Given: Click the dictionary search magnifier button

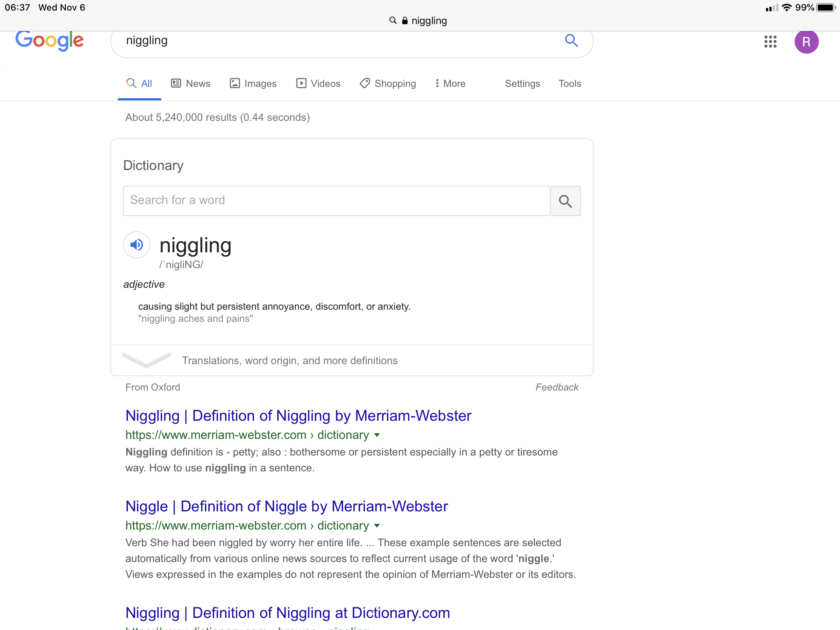Looking at the screenshot, I should click(565, 201).
